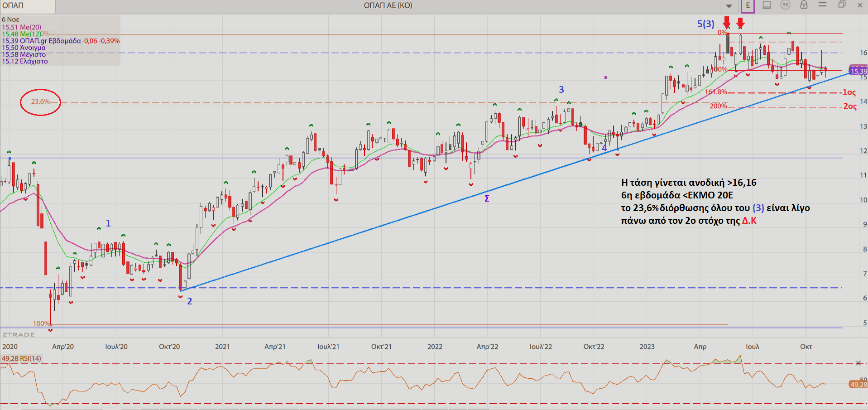This screenshot has width=868, height=410.
Task: Click the 2021 time axis label
Action: pos(222,347)
